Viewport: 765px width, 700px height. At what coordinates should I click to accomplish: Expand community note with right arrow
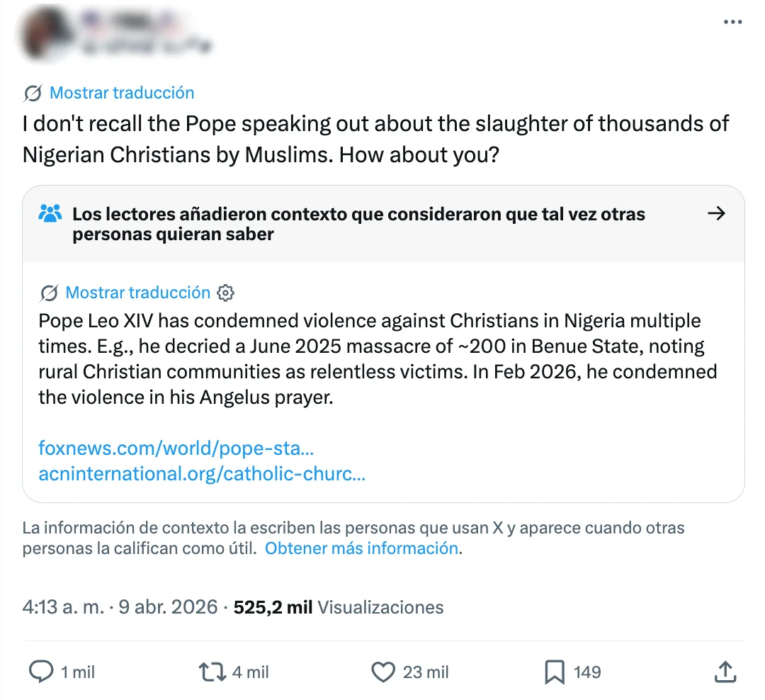point(717,213)
